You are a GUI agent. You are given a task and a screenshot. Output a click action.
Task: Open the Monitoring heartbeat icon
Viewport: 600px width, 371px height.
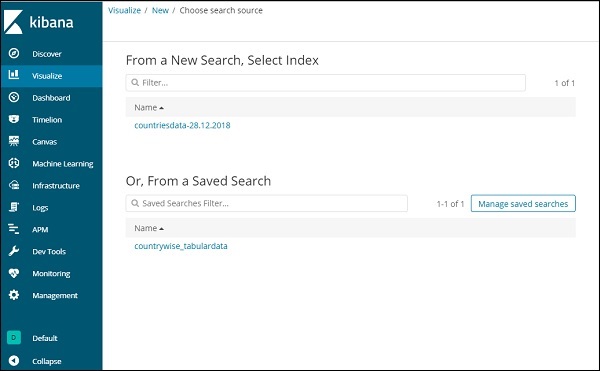(x=14, y=273)
